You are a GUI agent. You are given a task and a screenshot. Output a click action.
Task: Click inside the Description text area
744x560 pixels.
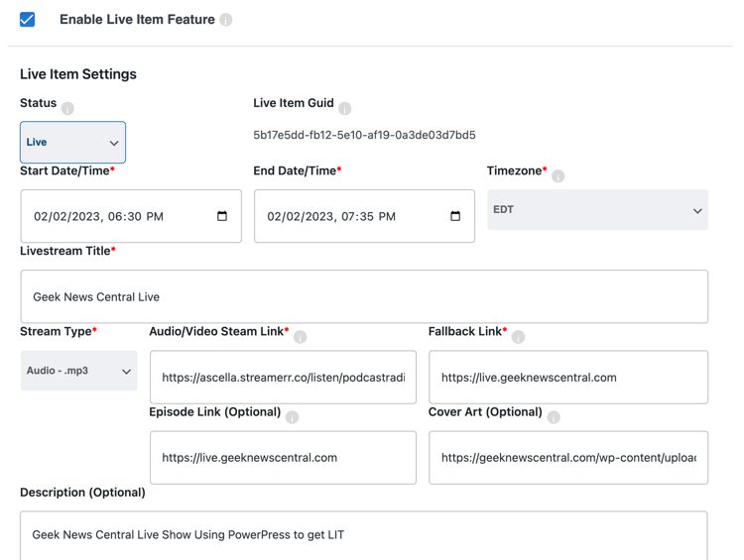pos(364,536)
